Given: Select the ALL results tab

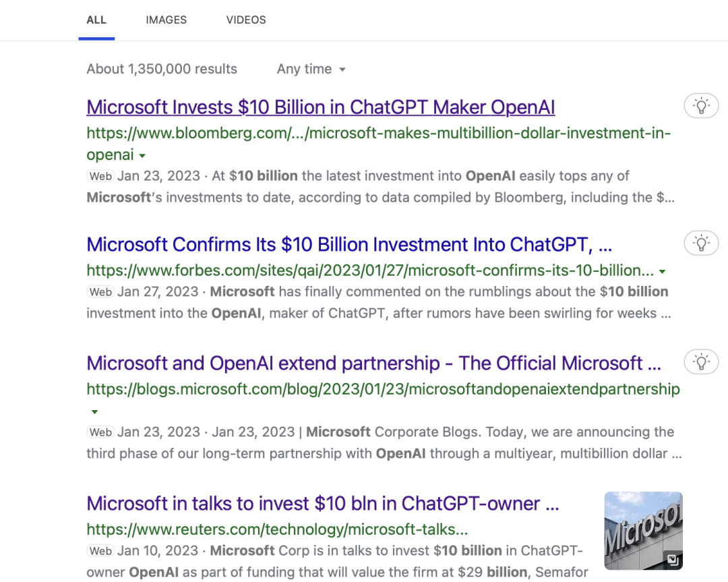Looking at the screenshot, I should pos(96,20).
